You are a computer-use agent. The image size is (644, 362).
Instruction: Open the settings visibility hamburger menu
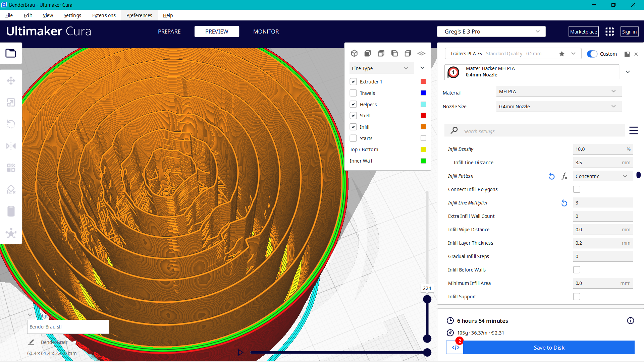point(633,131)
